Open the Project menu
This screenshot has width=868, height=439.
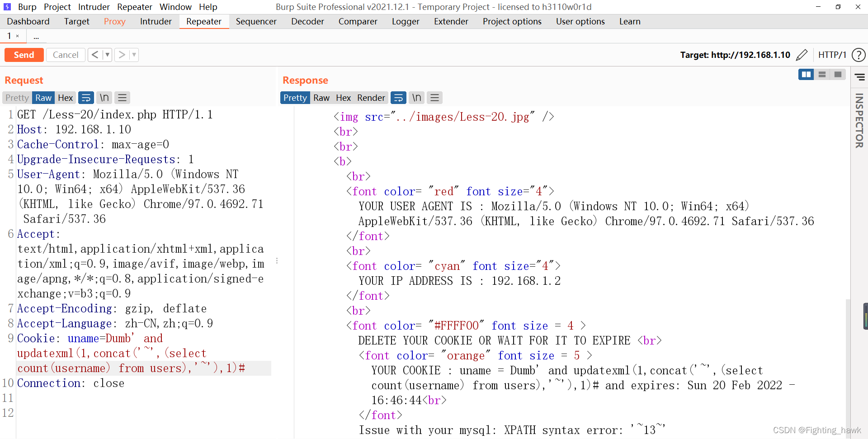pos(57,7)
